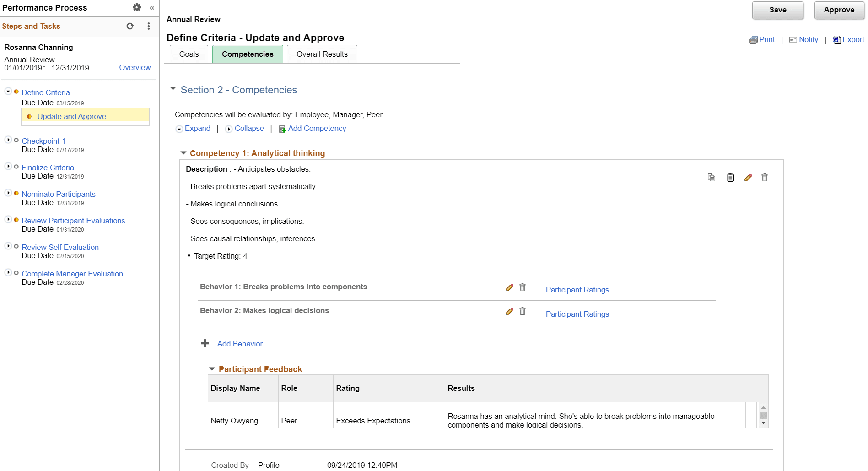Open the Add Competency link
Image resolution: width=868 pixels, height=471 pixels.
[x=317, y=129]
